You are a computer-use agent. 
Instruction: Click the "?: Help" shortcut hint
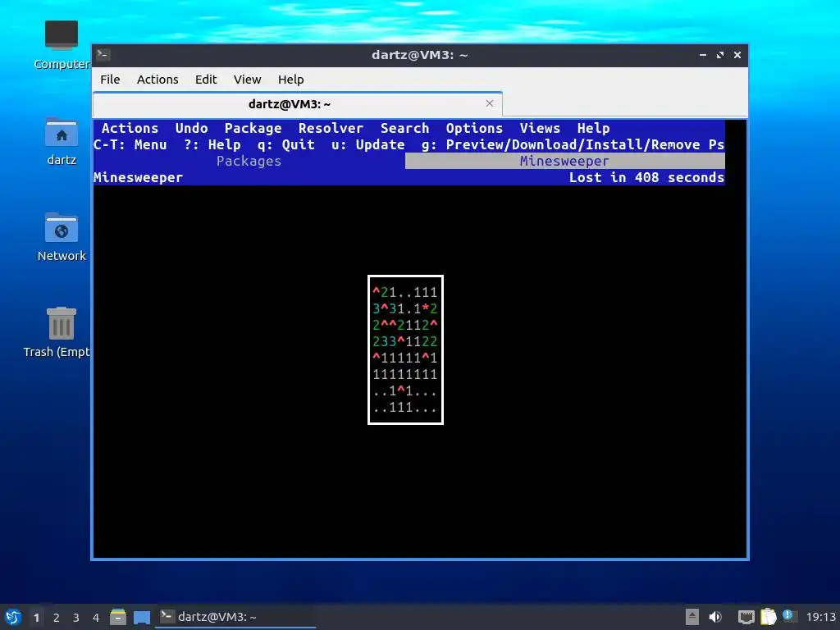tap(212, 145)
